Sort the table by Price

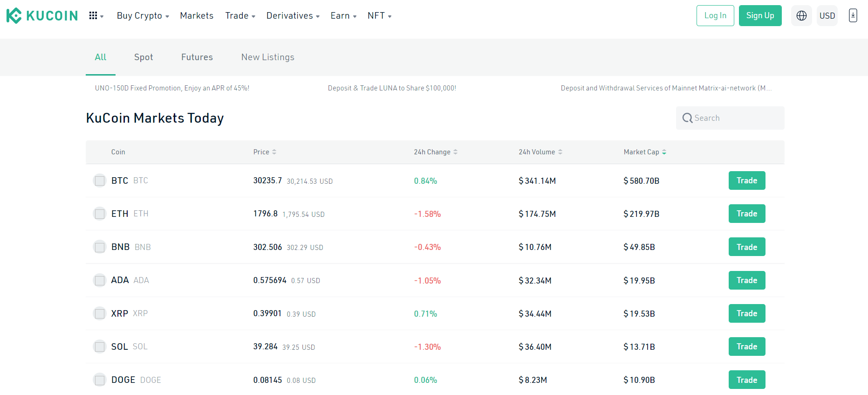265,152
